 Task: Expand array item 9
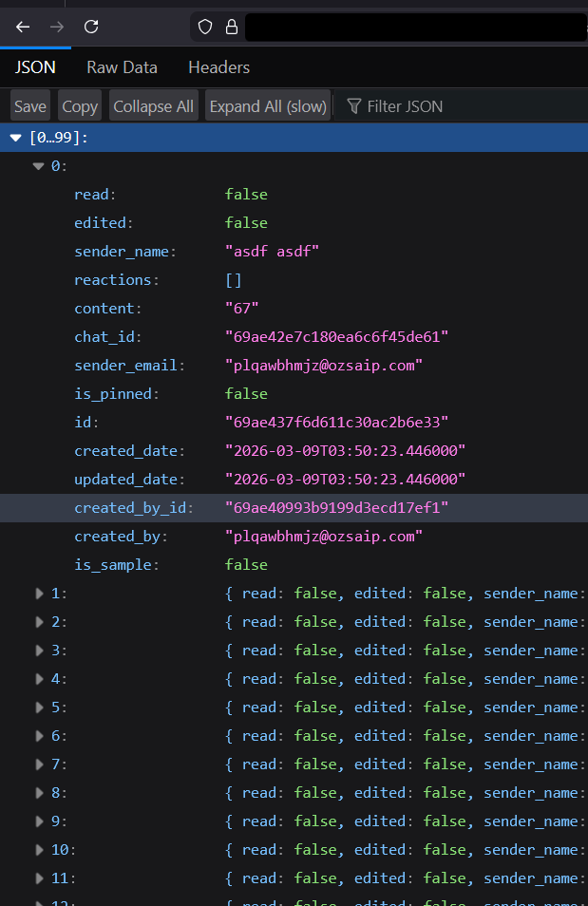click(39, 821)
